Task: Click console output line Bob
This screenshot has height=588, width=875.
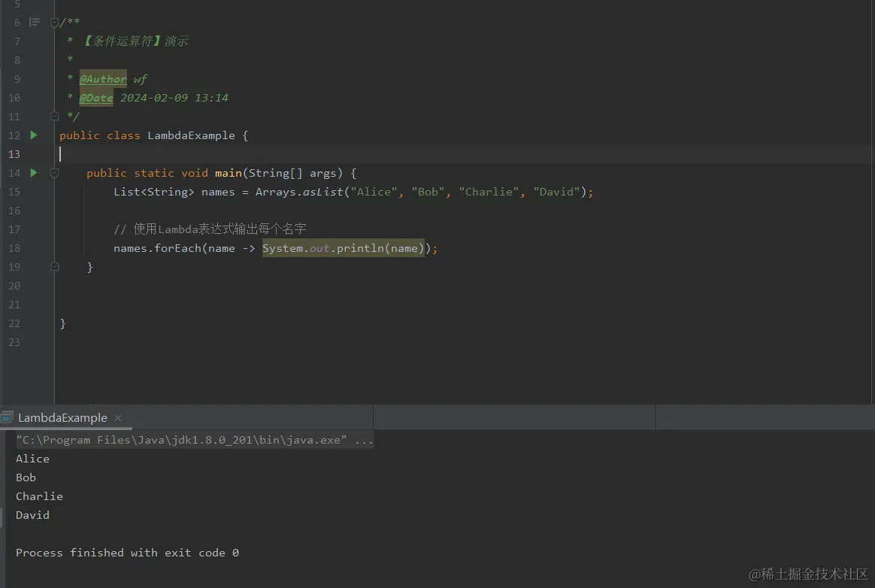Action: pos(26,477)
